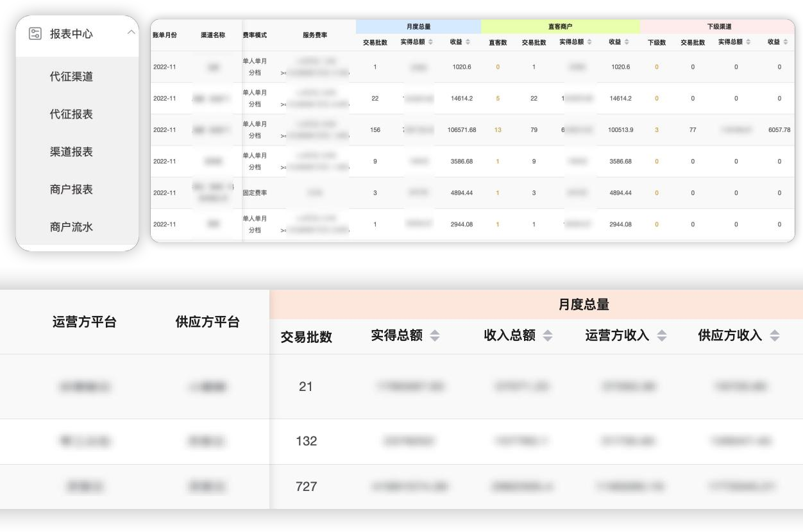Click the 报表中心 menu icon
This screenshot has width=803, height=532.
pos(35,33)
